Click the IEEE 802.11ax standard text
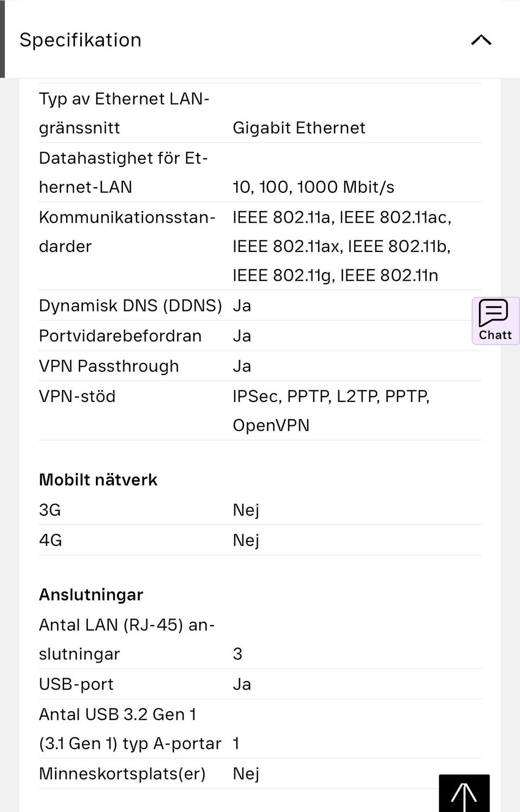 click(287, 246)
